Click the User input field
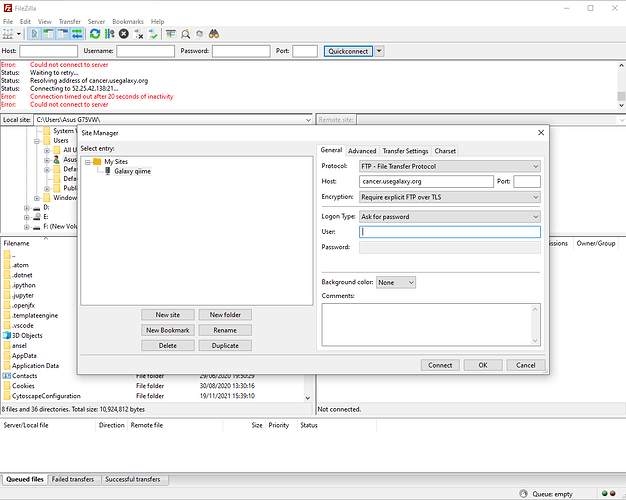 449,232
